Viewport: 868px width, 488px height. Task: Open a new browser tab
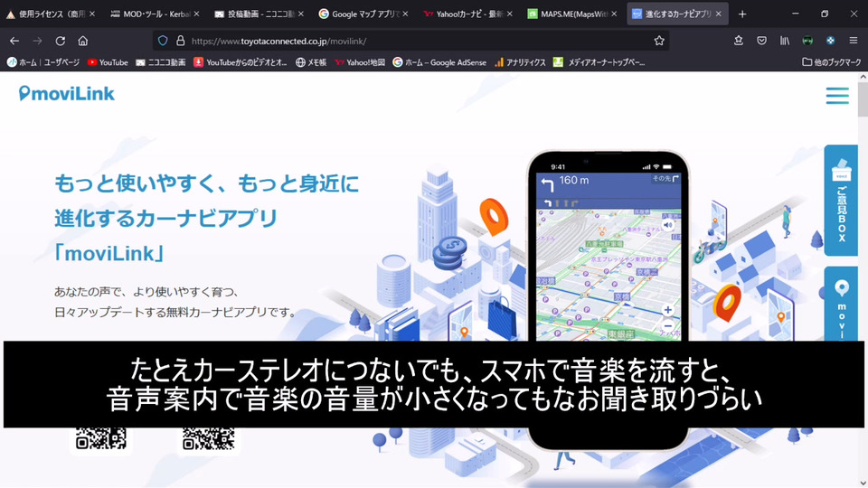[742, 14]
